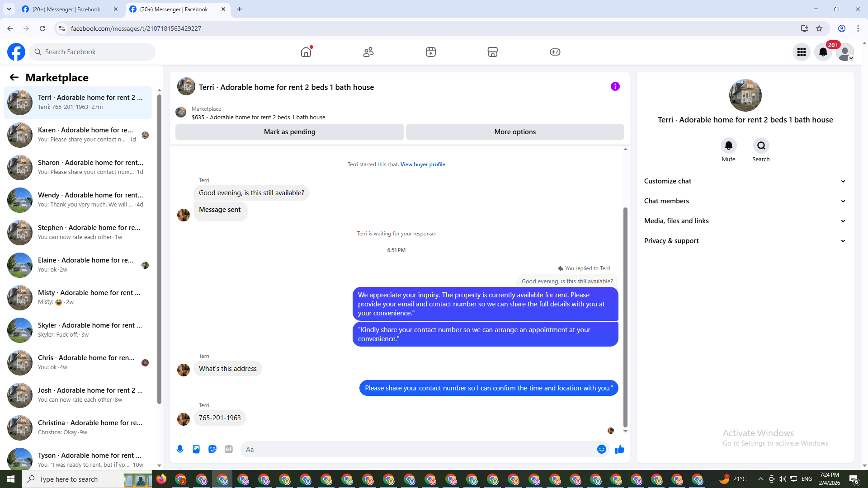Click Mark as pending button
The height and width of the screenshot is (488, 868).
[289, 132]
